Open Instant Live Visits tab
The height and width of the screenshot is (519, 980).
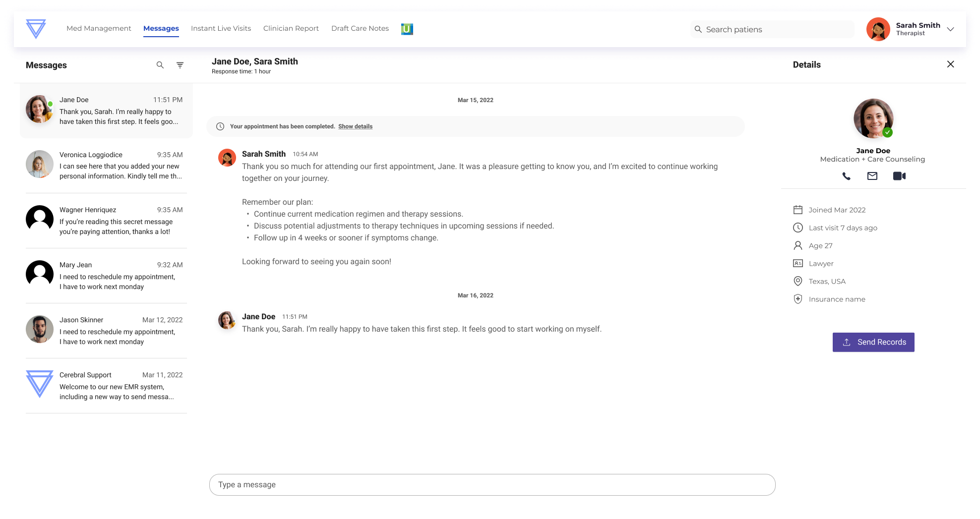point(221,29)
